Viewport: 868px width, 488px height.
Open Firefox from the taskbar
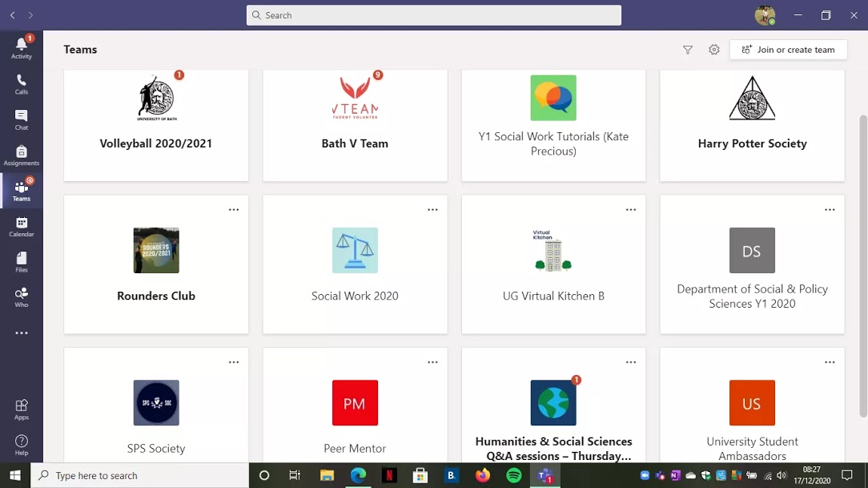483,475
